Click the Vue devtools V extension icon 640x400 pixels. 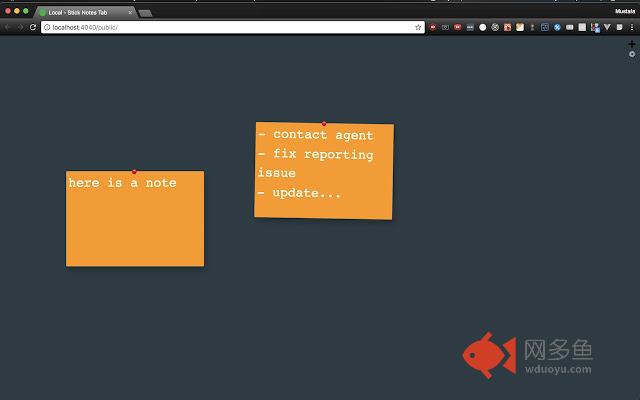(x=607, y=27)
